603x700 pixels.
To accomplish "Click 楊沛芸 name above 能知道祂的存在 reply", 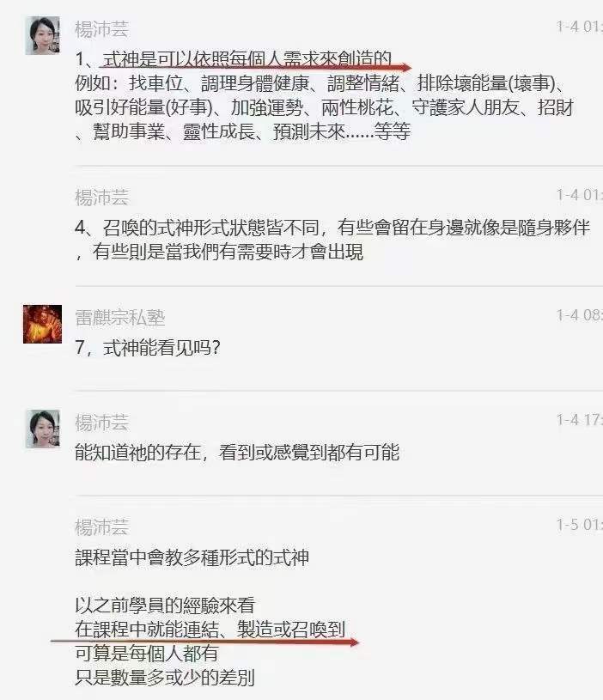I will [101, 423].
